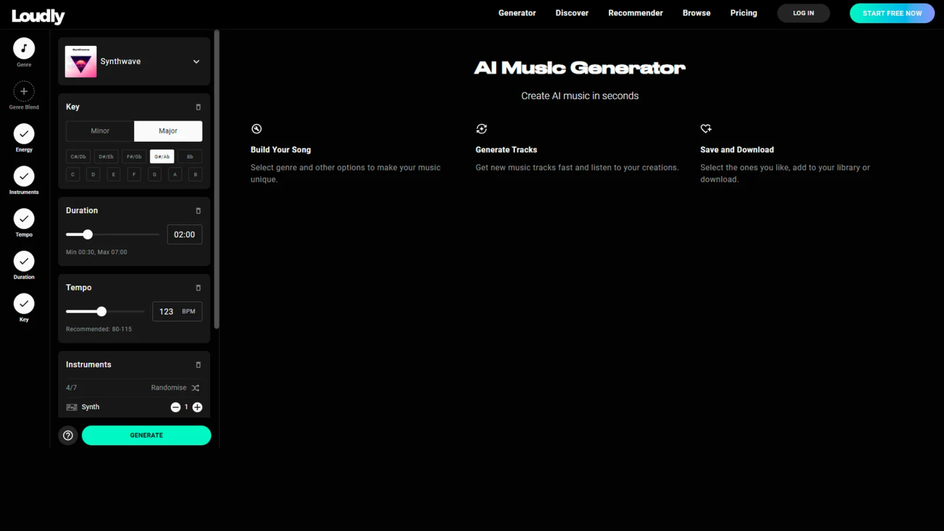This screenshot has height=531, width=944.
Task: Select the A key
Action: pos(175,175)
